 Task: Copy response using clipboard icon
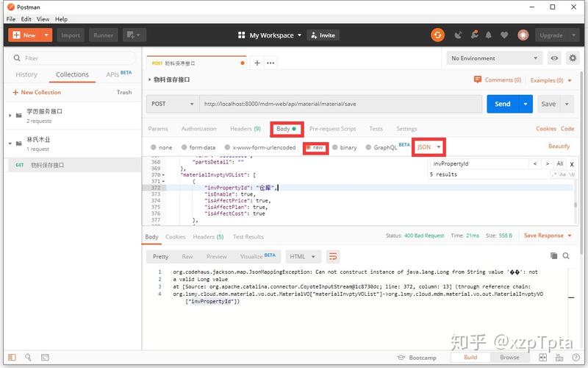[553, 255]
